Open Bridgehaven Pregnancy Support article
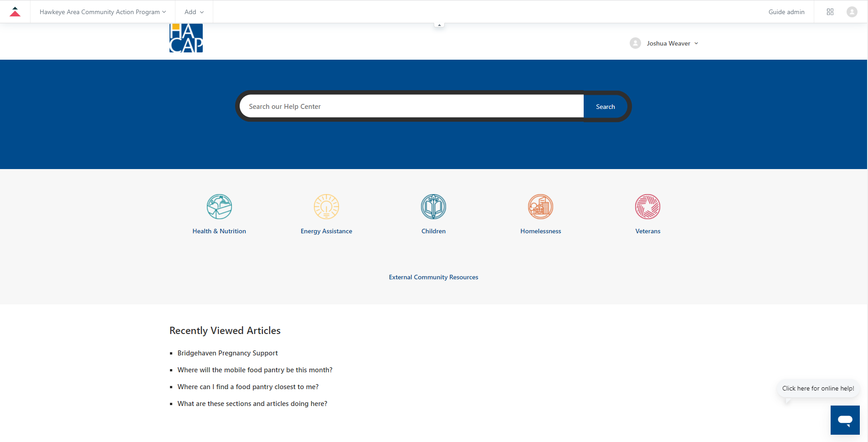Screen dimensions: 868x442 227,353
